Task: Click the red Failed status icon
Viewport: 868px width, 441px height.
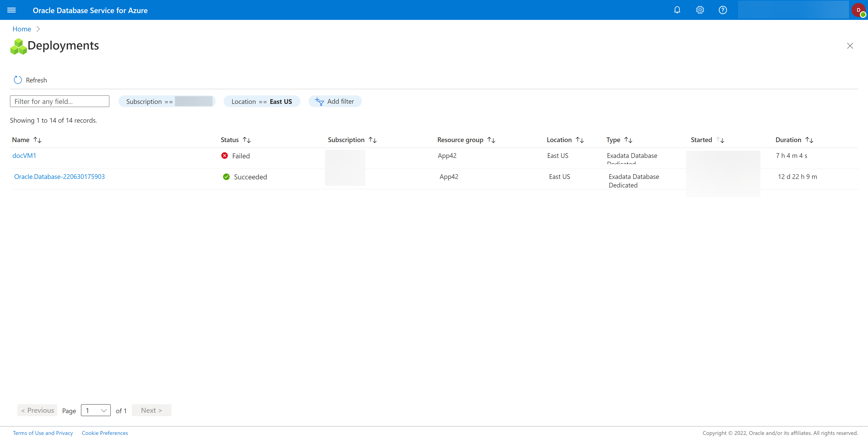Action: (x=224, y=156)
